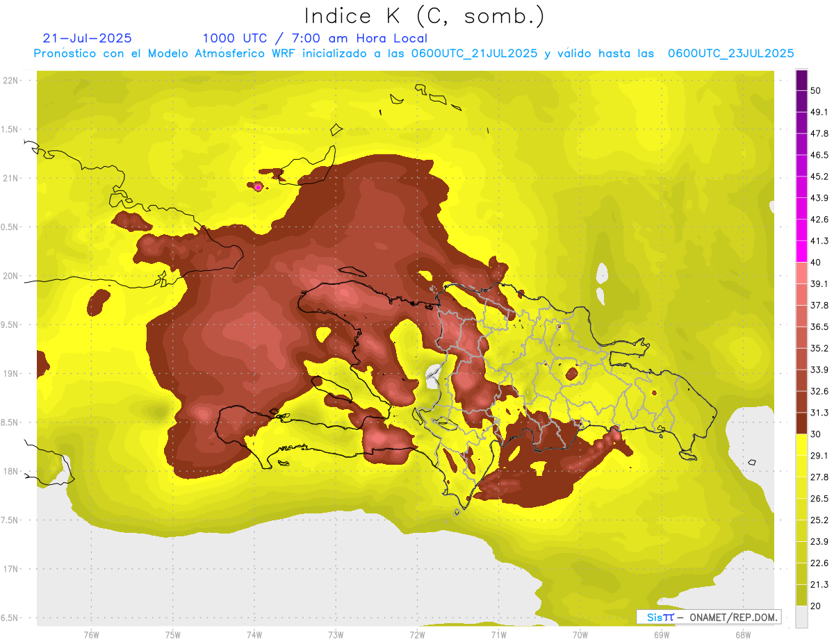Click the color bar value '45.2'
The image size is (834, 644).
click(819, 176)
